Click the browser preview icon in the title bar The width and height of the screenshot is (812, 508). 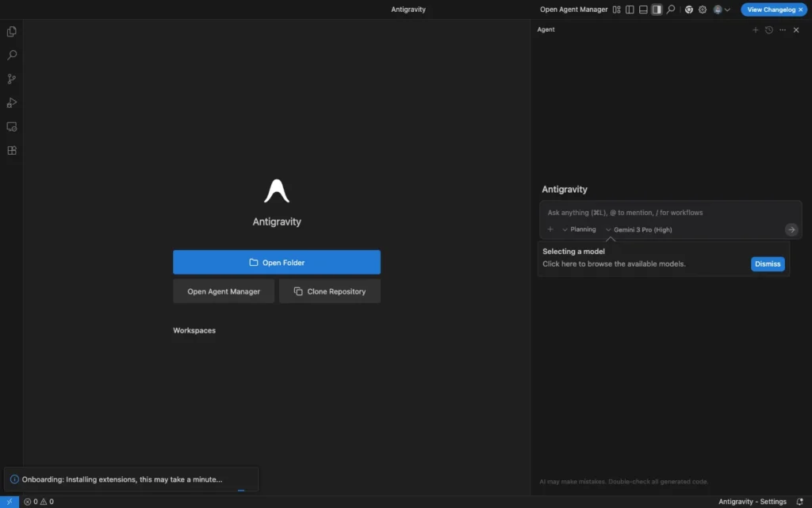point(689,10)
